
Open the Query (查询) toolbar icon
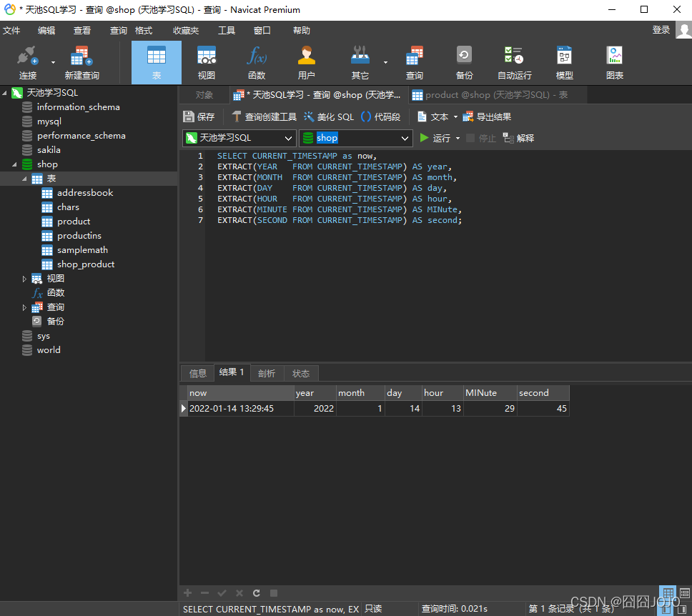tap(415, 63)
